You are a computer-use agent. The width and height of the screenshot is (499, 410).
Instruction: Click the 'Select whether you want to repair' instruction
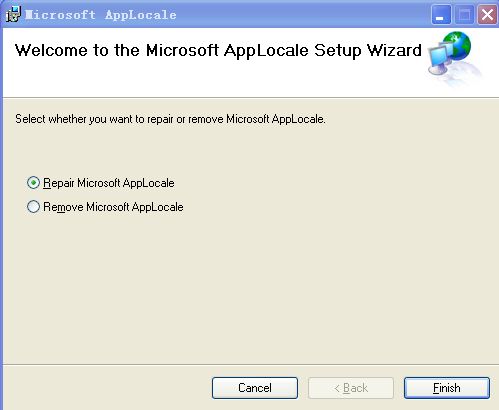pyautogui.click(x=170, y=119)
